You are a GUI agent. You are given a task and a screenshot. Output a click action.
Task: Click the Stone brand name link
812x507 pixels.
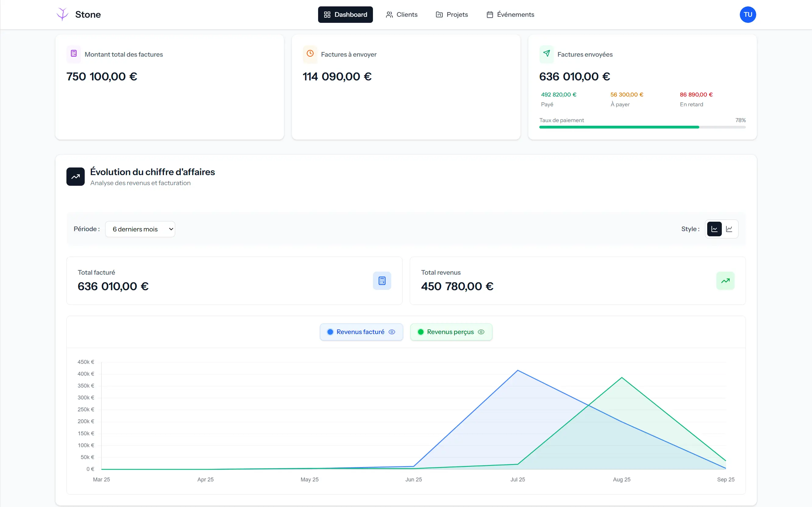(x=88, y=14)
